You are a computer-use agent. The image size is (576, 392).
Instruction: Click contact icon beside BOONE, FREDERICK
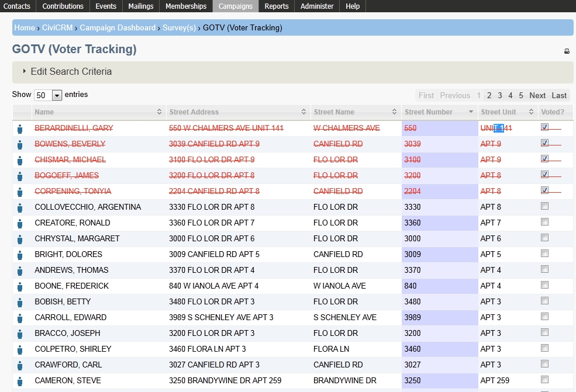coord(20,286)
